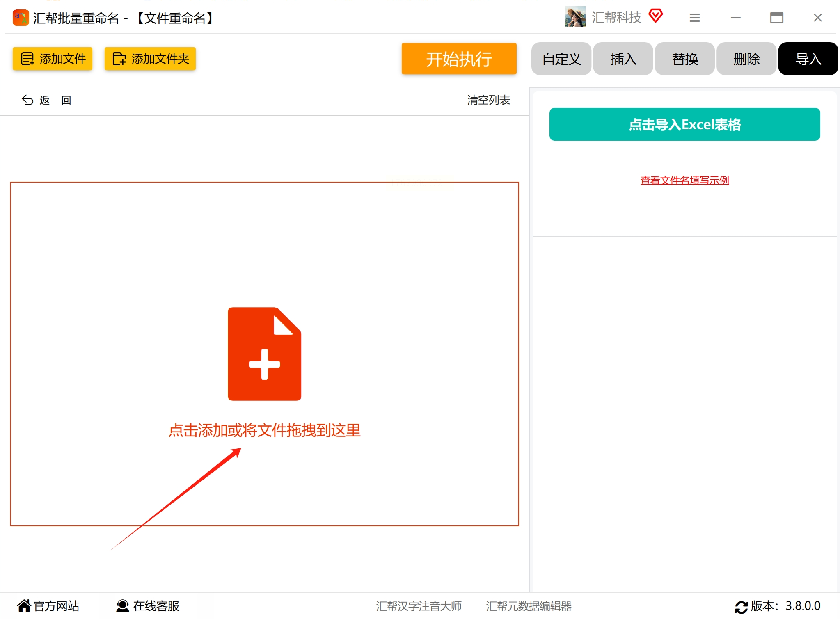Open the hamburger menu icon
Image resolution: width=840 pixels, height=619 pixels.
coord(694,18)
